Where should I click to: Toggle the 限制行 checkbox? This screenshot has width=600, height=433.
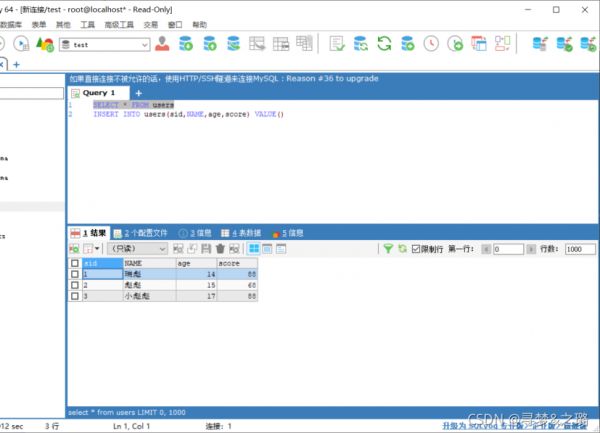(416, 248)
